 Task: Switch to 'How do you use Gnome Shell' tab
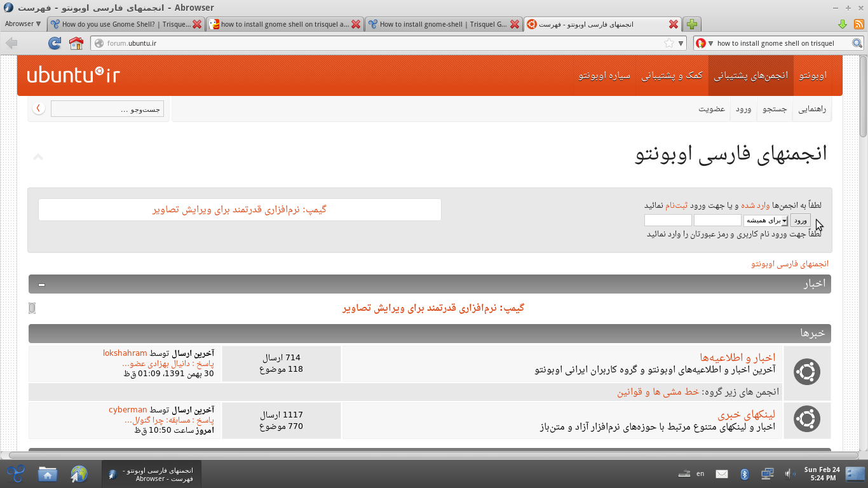point(126,24)
